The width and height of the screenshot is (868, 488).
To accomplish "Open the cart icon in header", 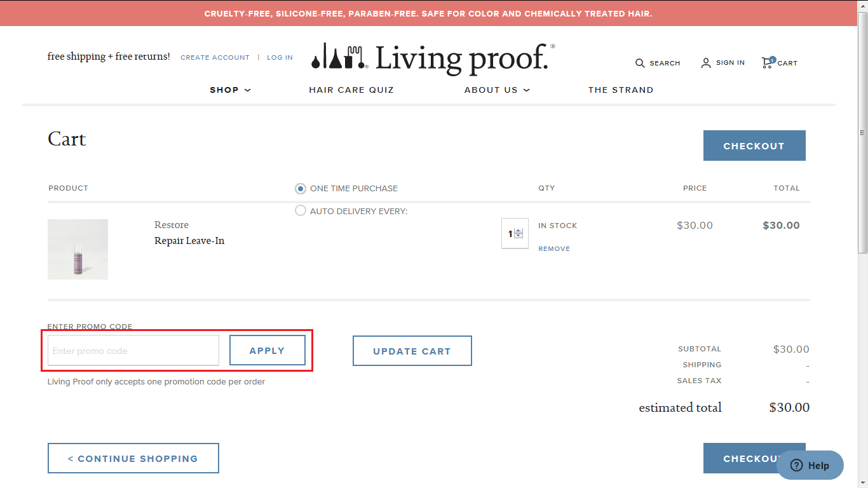I will point(768,62).
